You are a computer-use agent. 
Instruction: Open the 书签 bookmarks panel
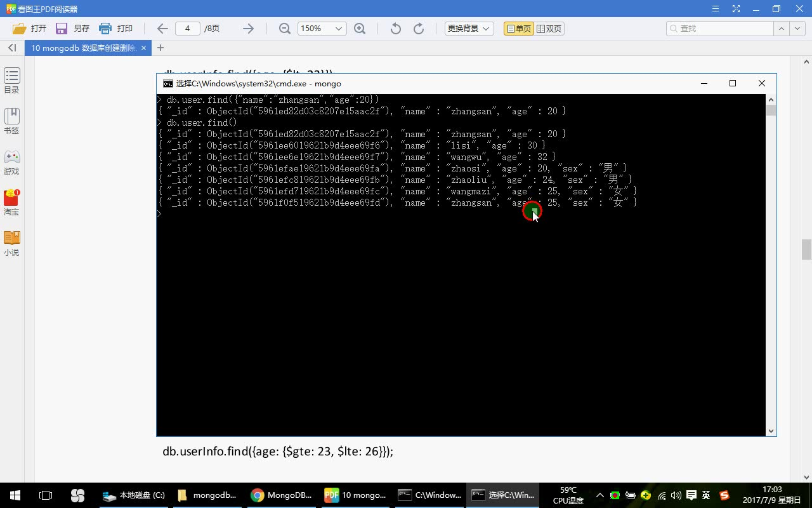click(x=11, y=119)
